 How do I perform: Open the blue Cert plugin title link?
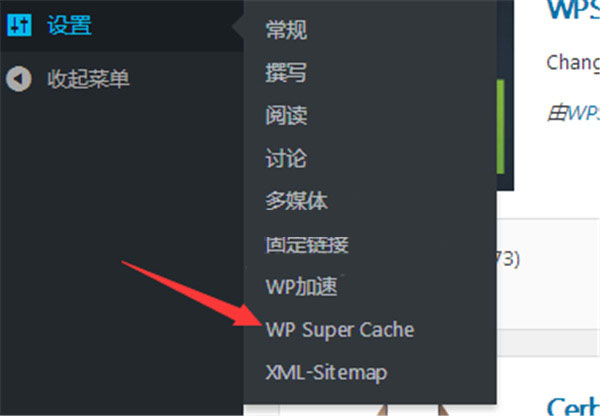coord(573,406)
